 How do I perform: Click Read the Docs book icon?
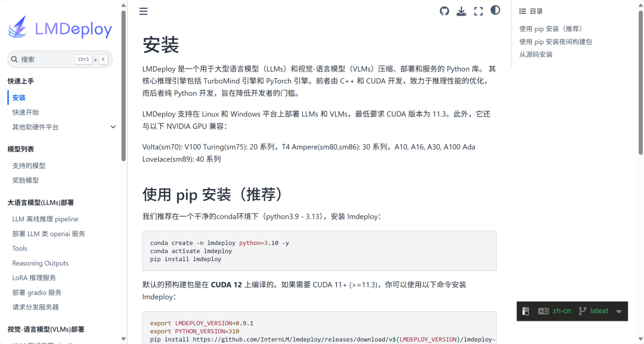coord(526,311)
